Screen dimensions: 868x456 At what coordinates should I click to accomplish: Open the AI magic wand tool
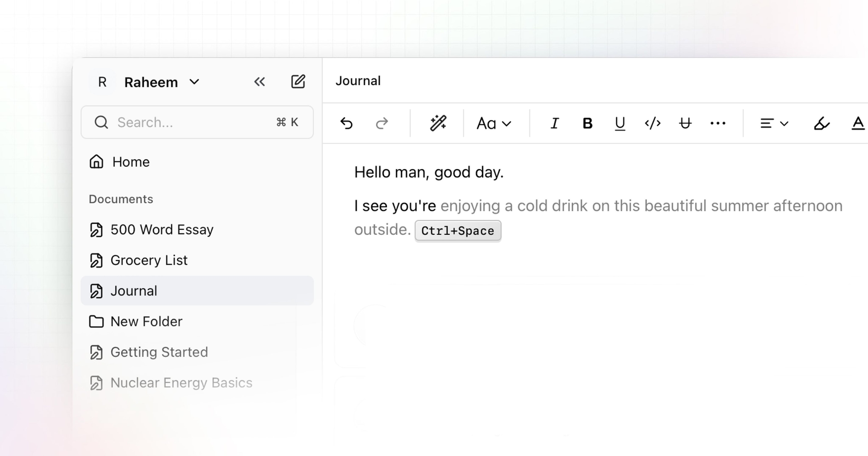tap(438, 123)
